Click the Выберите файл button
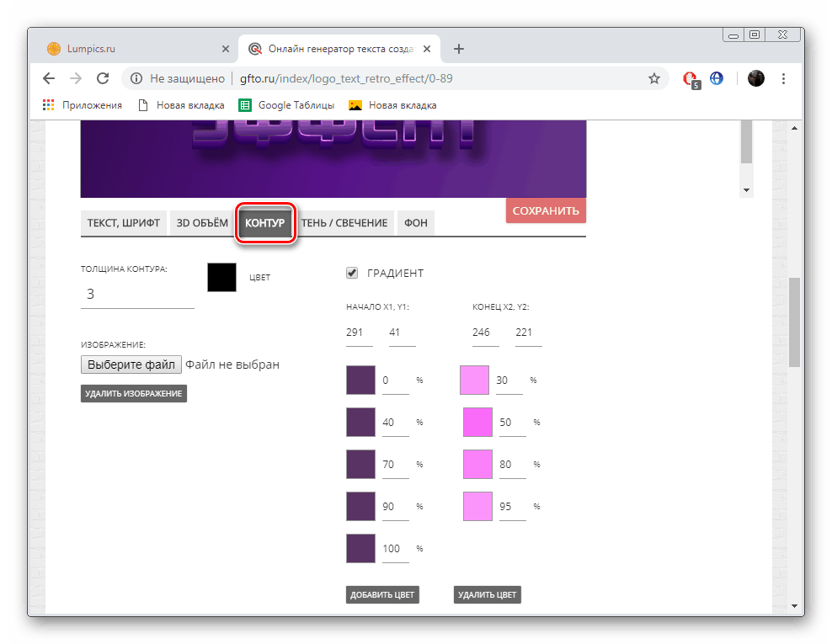Image resolution: width=832 pixels, height=644 pixels. 131,365
